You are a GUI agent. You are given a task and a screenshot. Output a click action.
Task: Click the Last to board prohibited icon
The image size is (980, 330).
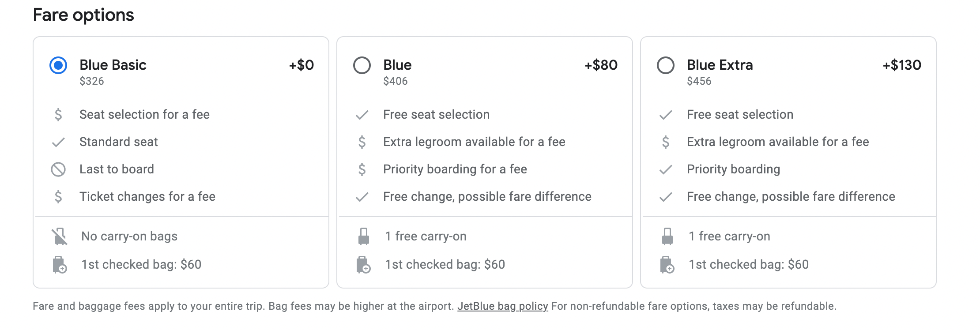pos(58,169)
